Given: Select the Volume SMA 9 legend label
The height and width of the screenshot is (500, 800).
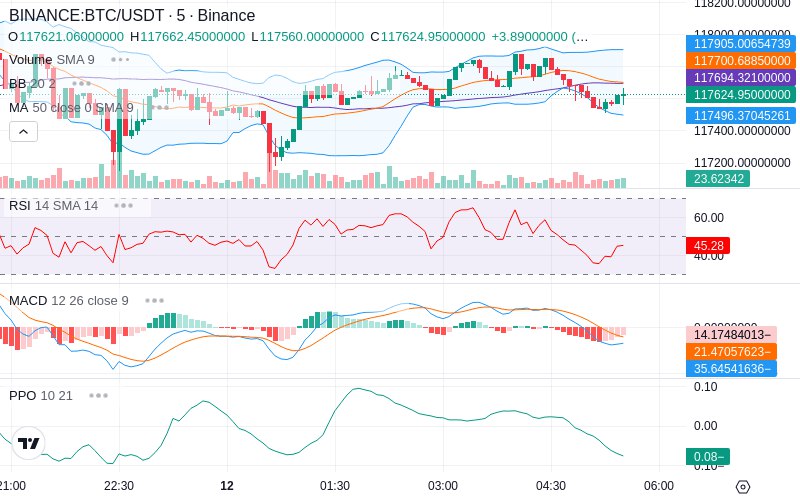Looking at the screenshot, I should 52,60.
